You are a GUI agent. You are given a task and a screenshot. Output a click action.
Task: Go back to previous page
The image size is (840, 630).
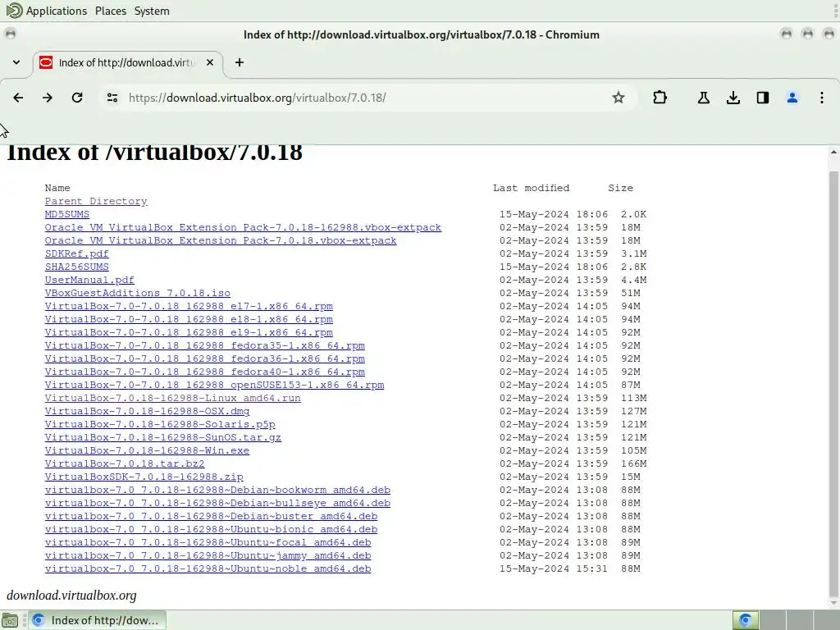[18, 98]
